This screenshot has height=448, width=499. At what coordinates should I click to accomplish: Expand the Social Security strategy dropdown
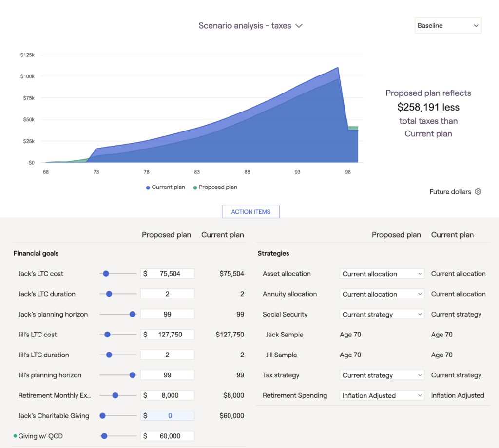382,315
